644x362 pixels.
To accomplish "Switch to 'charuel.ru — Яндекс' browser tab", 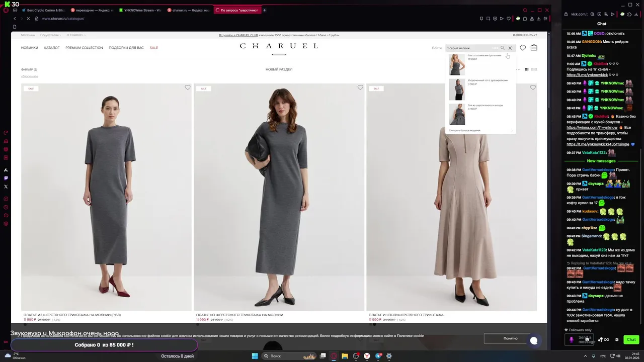I will [189, 10].
